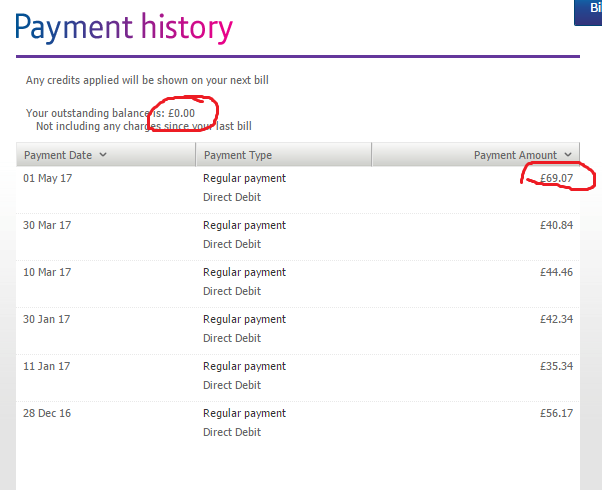Click the Payment history heading
The width and height of the screenshot is (602, 490).
tap(124, 28)
